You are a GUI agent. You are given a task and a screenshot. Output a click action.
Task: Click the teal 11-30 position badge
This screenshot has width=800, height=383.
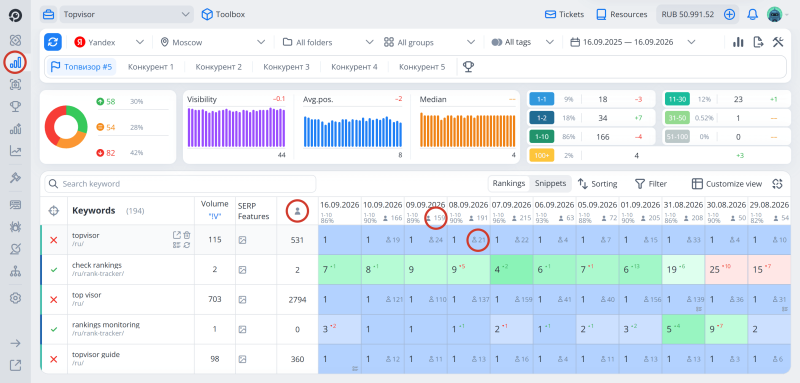click(678, 99)
